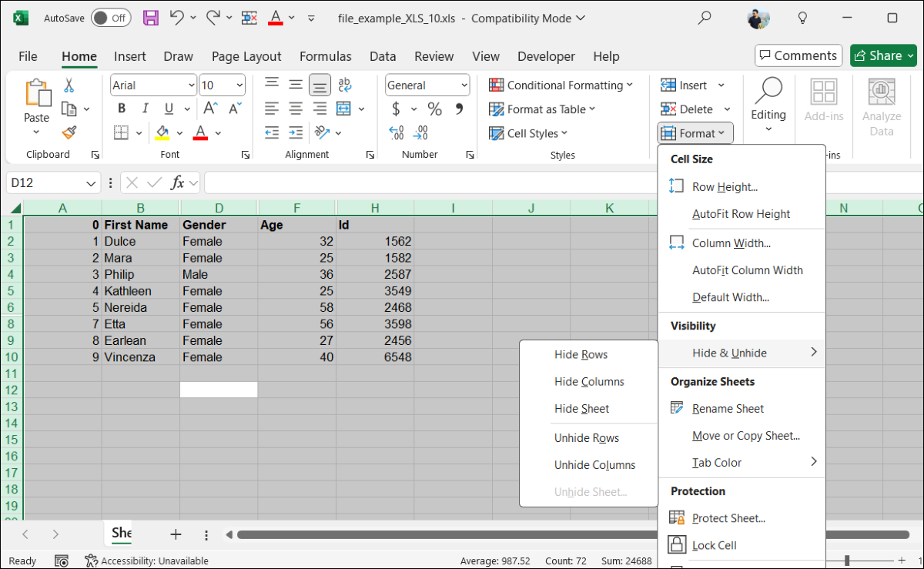Open the Comments button

click(x=798, y=55)
